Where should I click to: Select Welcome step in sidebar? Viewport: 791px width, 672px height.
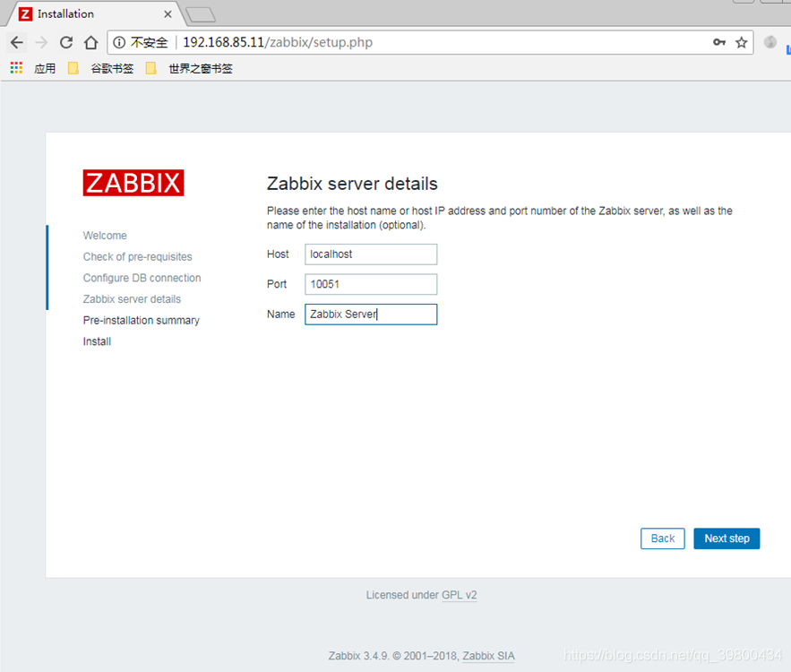(105, 236)
